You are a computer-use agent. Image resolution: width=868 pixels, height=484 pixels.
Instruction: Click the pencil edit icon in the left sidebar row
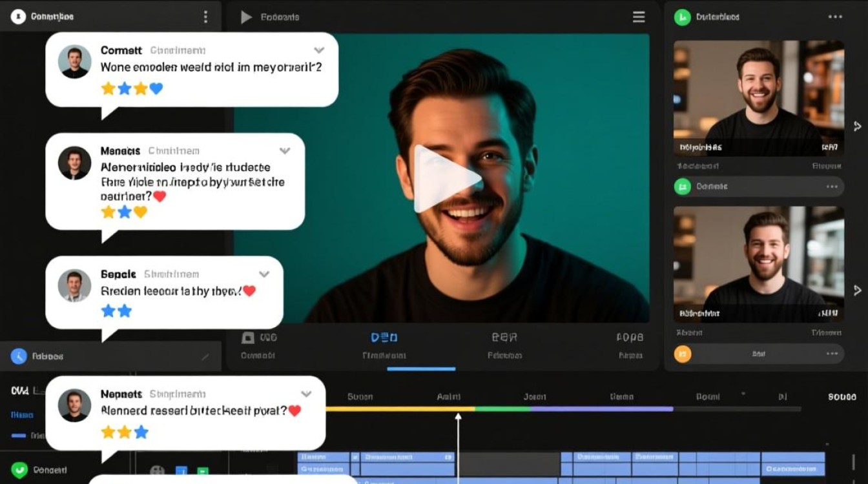tap(205, 356)
